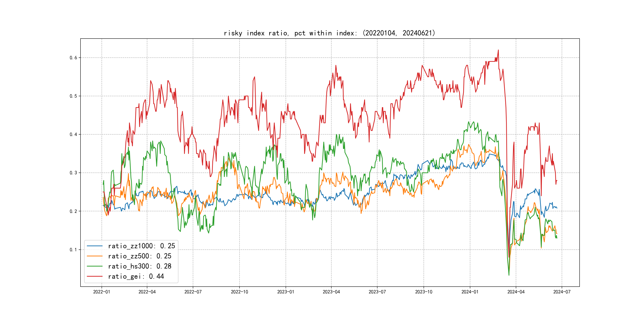Click the blue ratio_zz1000 legend line
This screenshot has width=644, height=322.
pos(94,246)
